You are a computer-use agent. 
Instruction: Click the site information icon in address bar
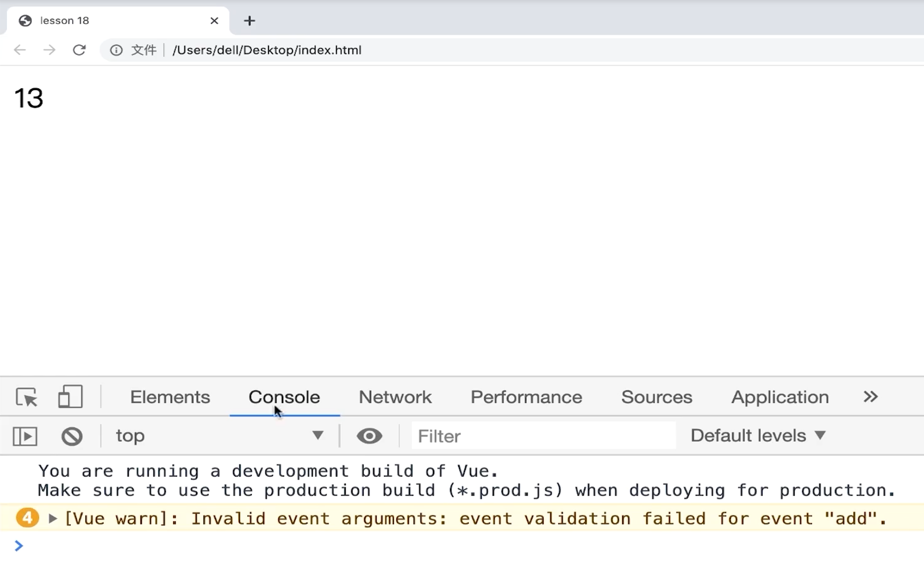[116, 50]
